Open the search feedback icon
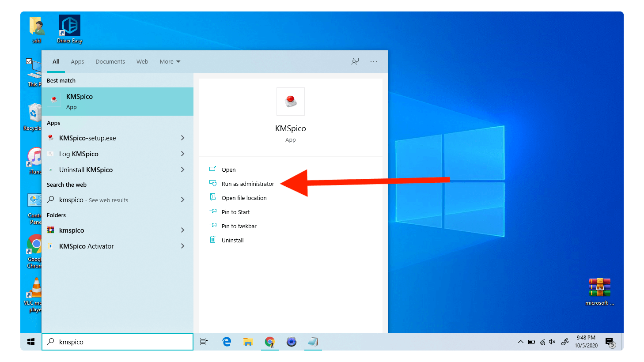The width and height of the screenshot is (644, 362). 355,61
